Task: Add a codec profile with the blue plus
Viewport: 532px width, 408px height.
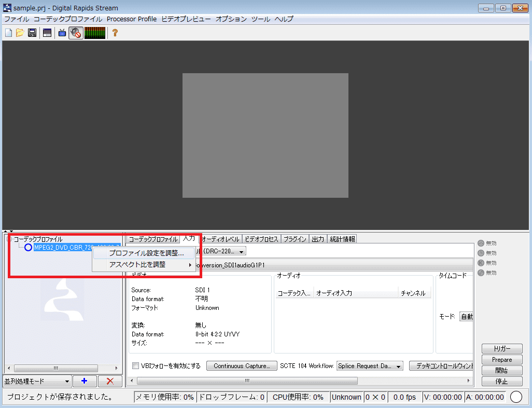Action: point(85,381)
